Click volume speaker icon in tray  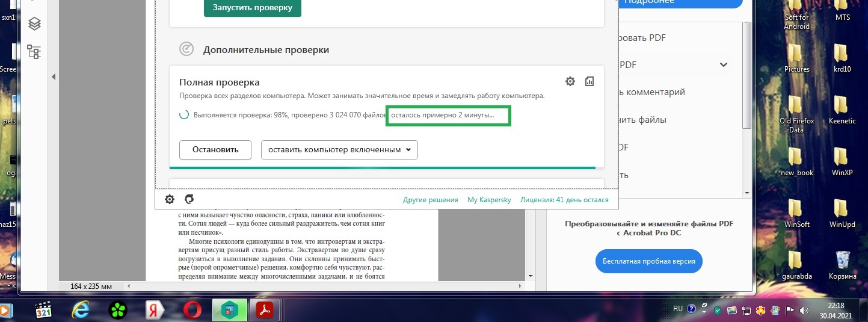point(804,311)
